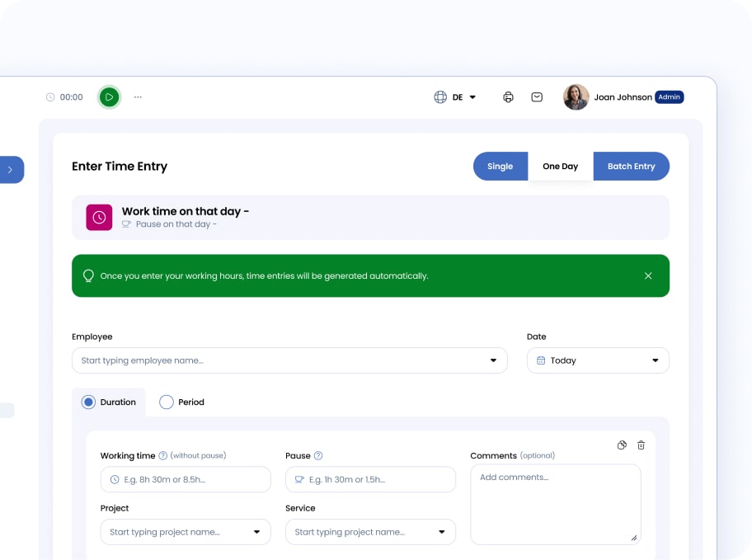This screenshot has height=560, width=752.
Task: Select the Period radio button
Action: [167, 402]
